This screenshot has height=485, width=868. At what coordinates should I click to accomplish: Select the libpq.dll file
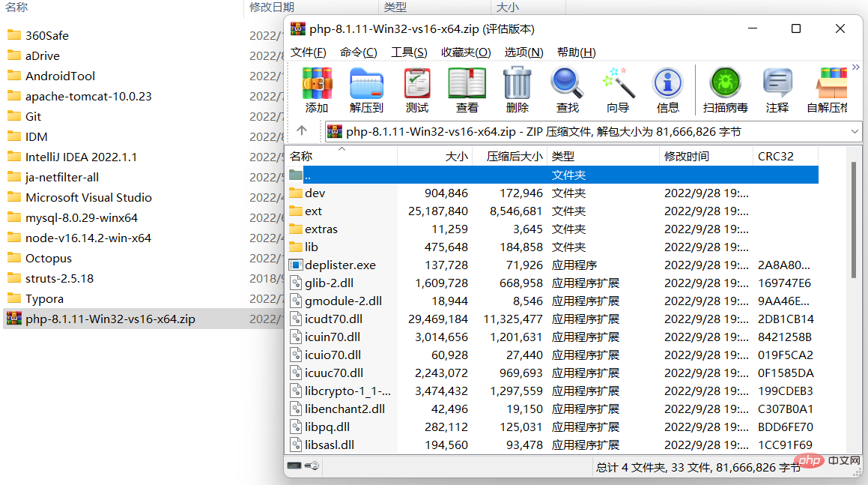click(x=327, y=427)
